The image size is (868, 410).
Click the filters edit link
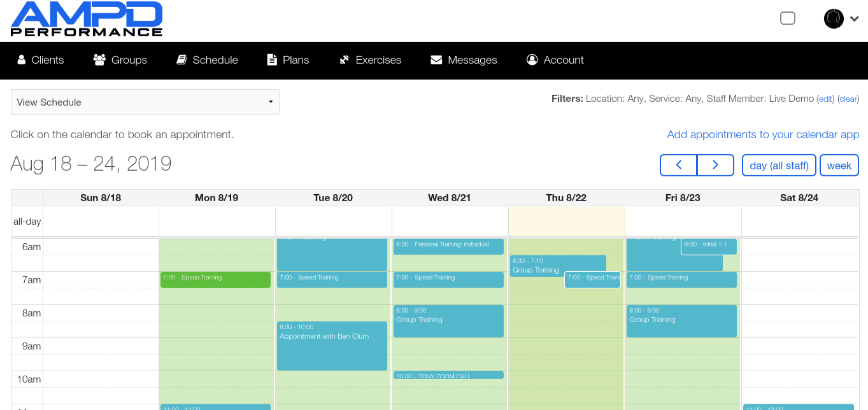click(x=825, y=99)
